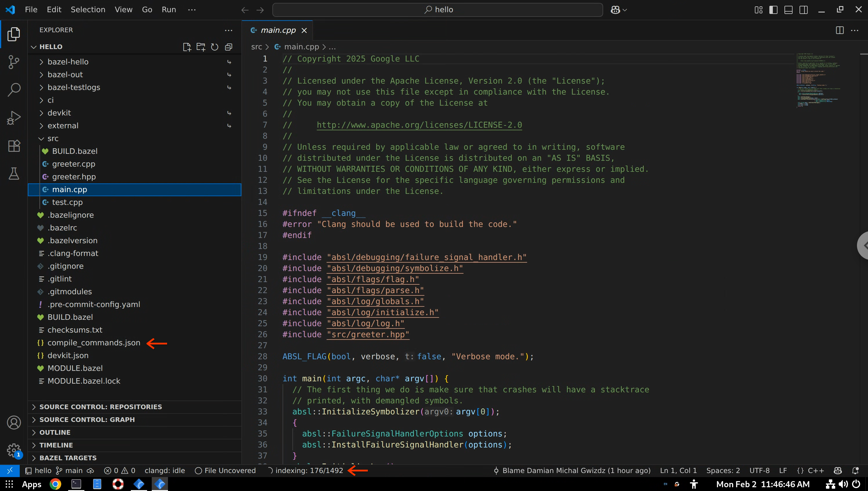Refresh the Explorer file tree
This screenshot has height=491, width=868.
(x=214, y=47)
